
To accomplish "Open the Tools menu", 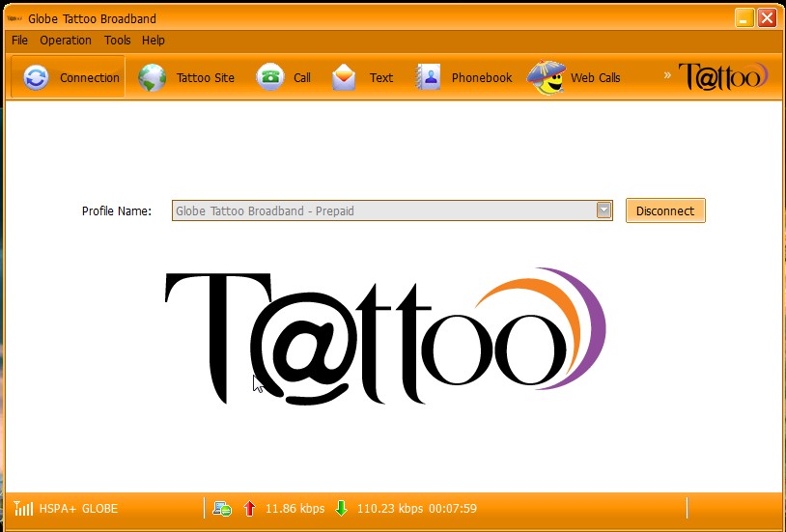I will (117, 41).
